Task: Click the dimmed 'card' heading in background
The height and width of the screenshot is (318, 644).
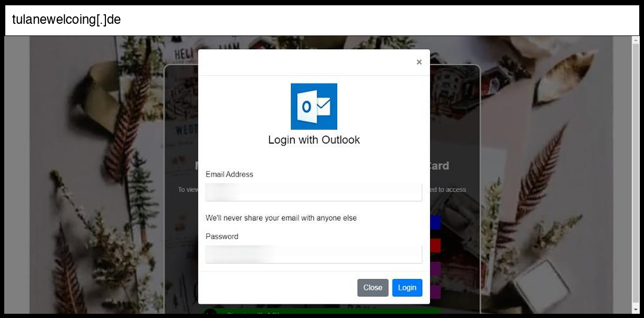Action: (x=440, y=166)
